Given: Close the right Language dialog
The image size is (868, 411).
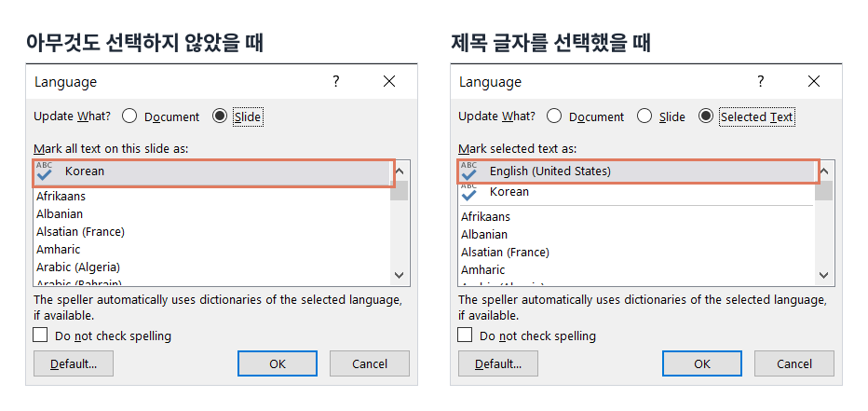Looking at the screenshot, I should click(x=814, y=82).
